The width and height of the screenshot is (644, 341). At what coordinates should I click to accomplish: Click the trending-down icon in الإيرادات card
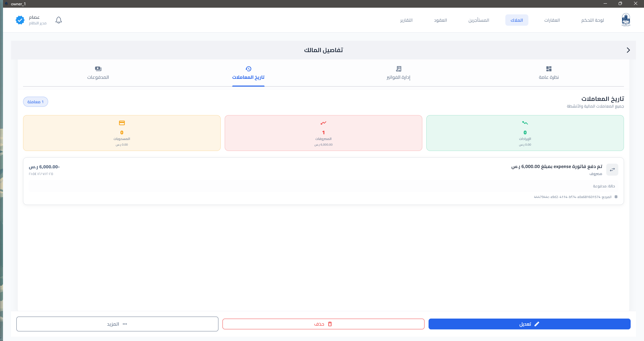click(525, 123)
